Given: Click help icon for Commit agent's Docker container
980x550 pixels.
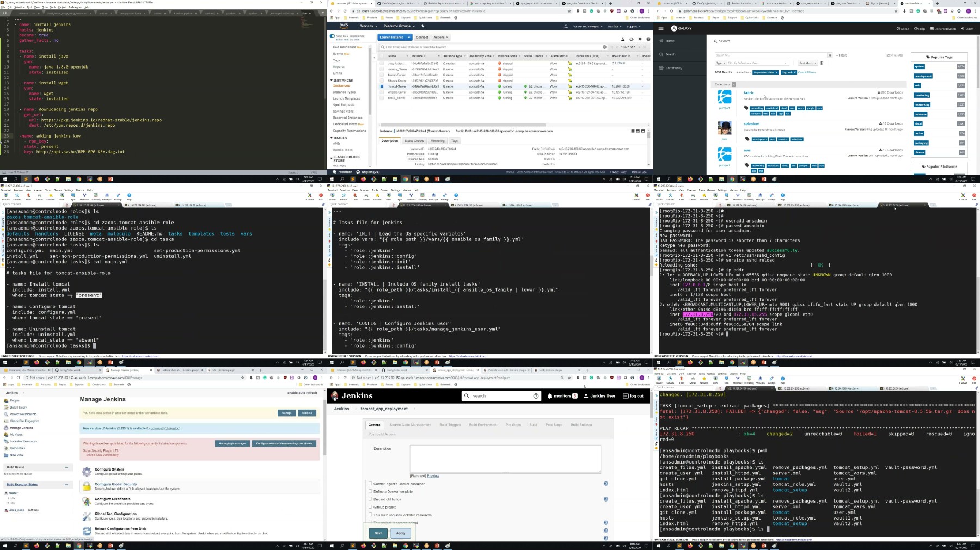Looking at the screenshot, I should (606, 483).
